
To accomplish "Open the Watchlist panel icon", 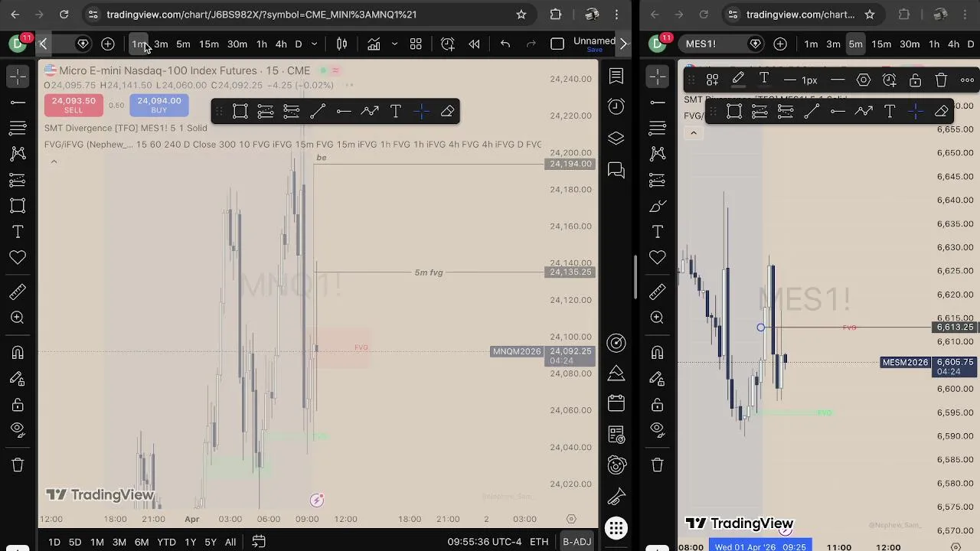I will (616, 76).
